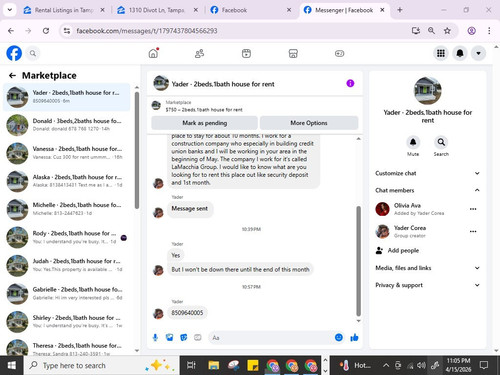The width and height of the screenshot is (500, 375).
Task: Expand the Privacy & support section
Action: 427,285
